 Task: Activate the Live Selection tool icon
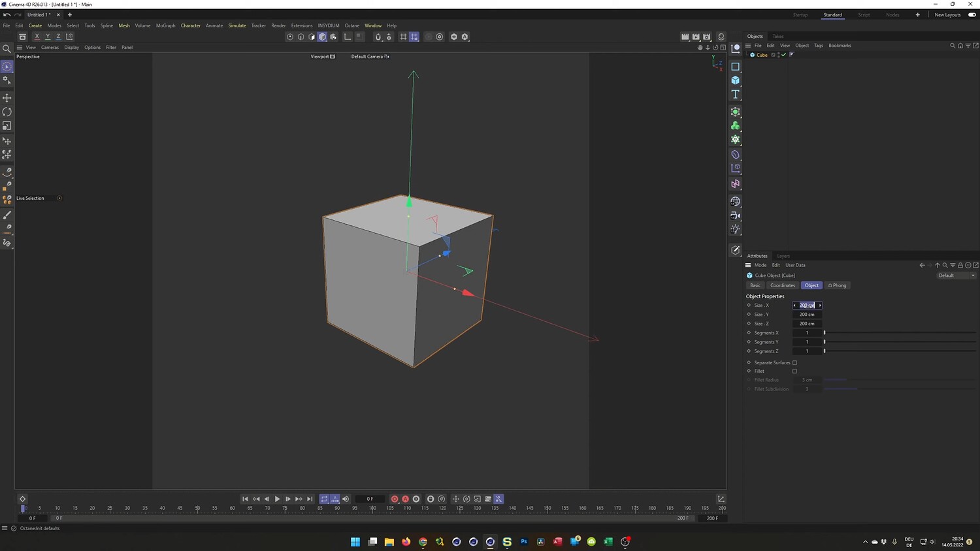click(x=7, y=67)
